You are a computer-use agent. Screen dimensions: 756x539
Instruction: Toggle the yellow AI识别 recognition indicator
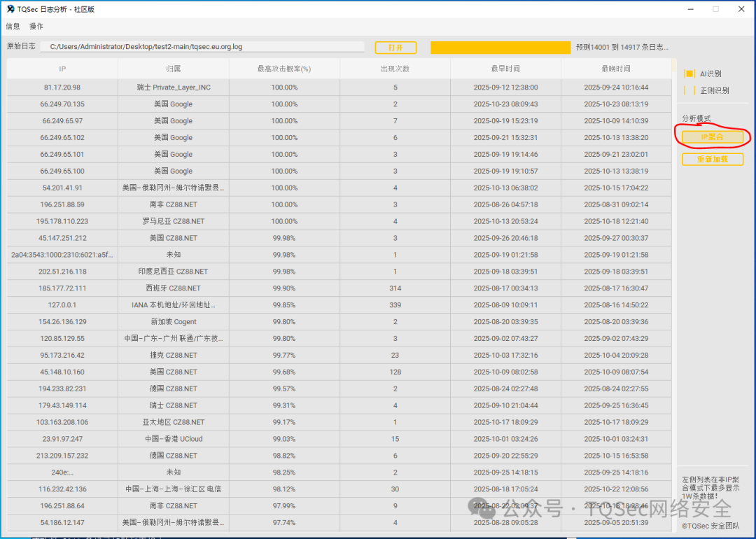(689, 73)
